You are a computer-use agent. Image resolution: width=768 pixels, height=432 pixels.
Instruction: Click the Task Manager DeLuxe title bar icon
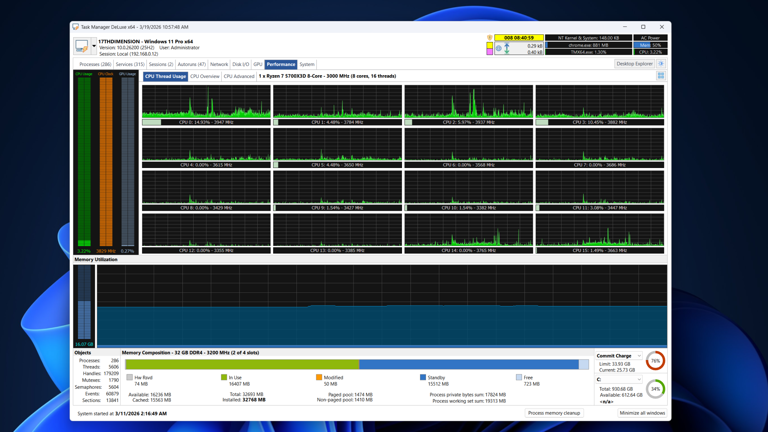75,27
